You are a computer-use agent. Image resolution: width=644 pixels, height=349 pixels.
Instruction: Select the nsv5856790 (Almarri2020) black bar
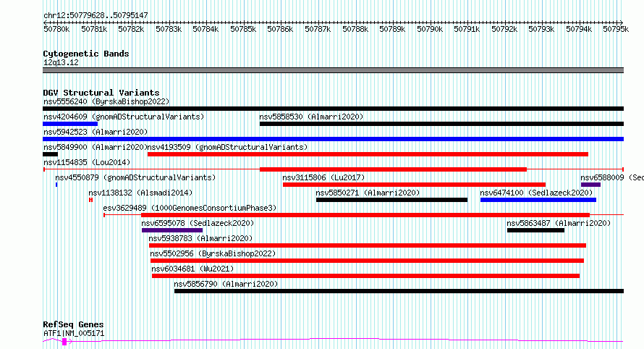click(399, 291)
